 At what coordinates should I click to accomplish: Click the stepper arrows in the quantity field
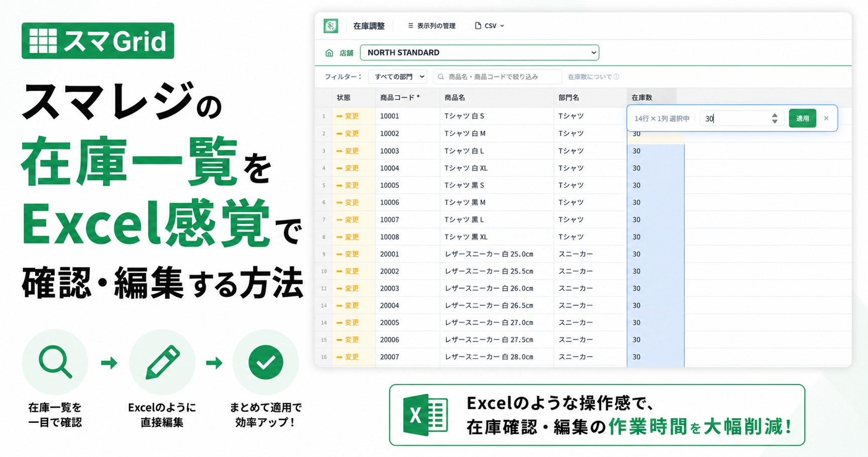coord(775,119)
